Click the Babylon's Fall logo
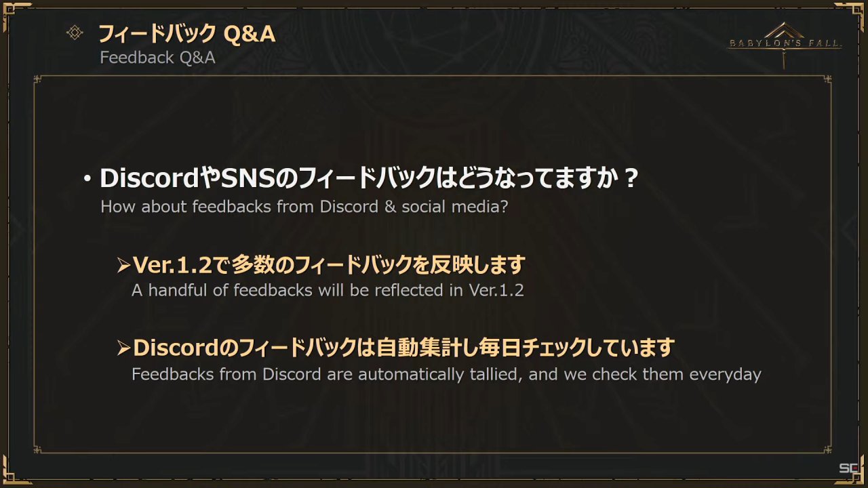This screenshot has height=488, width=868. (x=785, y=43)
